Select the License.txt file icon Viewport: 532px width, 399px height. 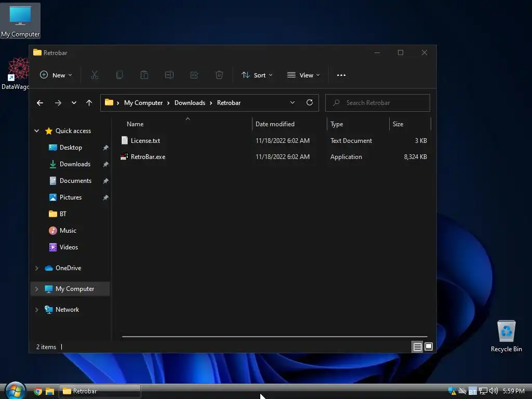coord(125,140)
